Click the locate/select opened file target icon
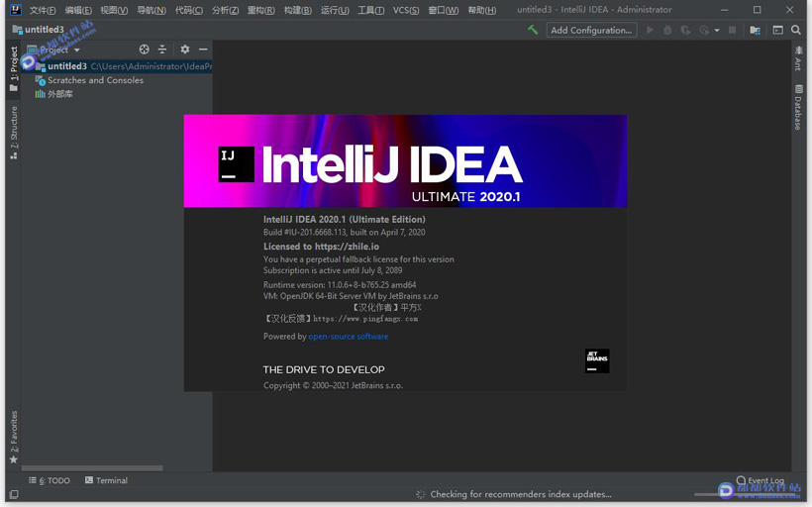This screenshot has height=507, width=812. point(144,50)
